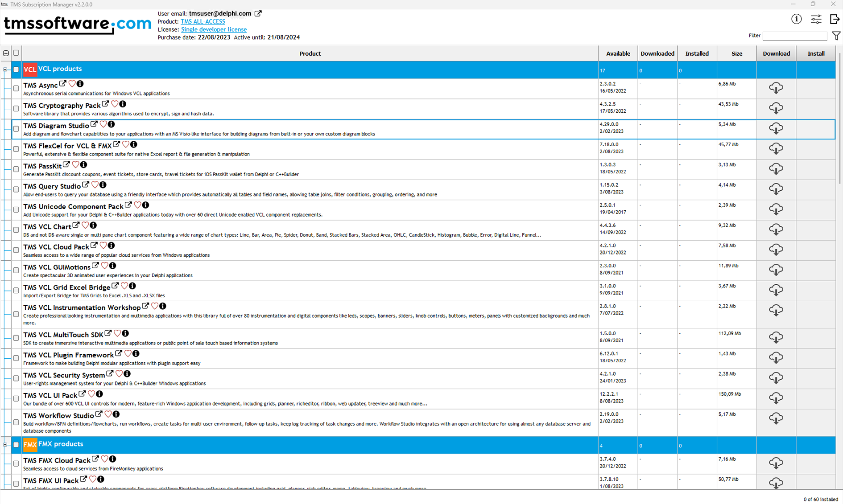Check the TMS VCL UI Pack checkbox
This screenshot has width=843, height=504.
click(x=16, y=398)
